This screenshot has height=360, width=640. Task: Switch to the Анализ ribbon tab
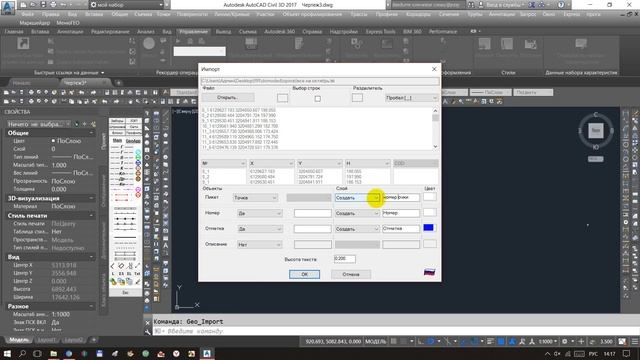pos(146,31)
